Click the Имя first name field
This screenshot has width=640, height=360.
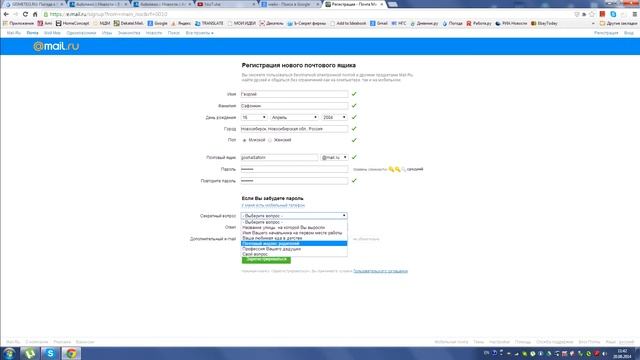[x=294, y=94]
